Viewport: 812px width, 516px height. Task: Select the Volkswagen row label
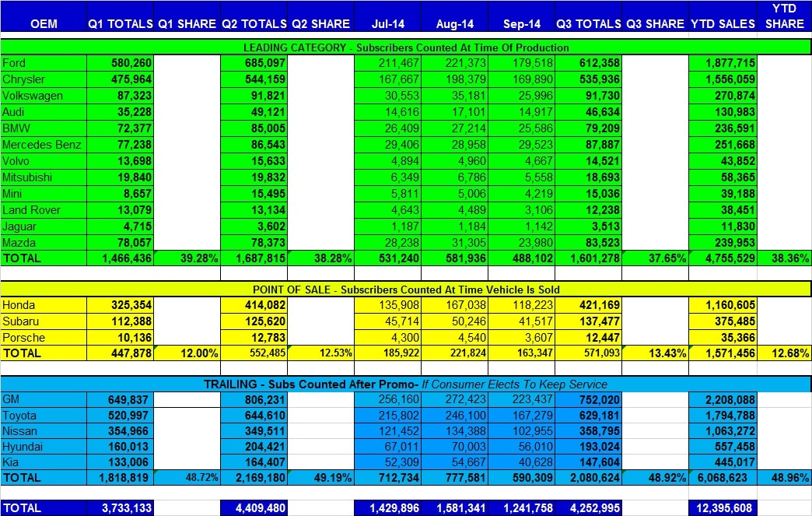(44, 96)
